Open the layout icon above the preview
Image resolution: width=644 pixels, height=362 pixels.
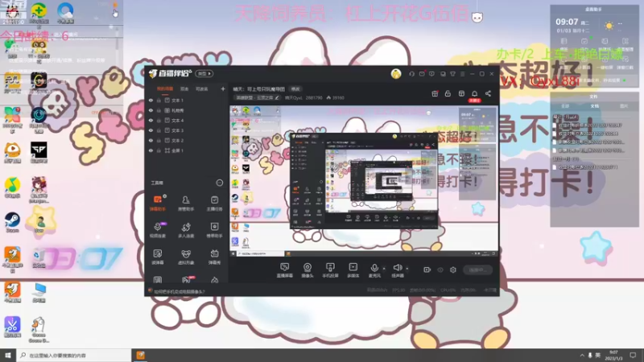tap(461, 93)
